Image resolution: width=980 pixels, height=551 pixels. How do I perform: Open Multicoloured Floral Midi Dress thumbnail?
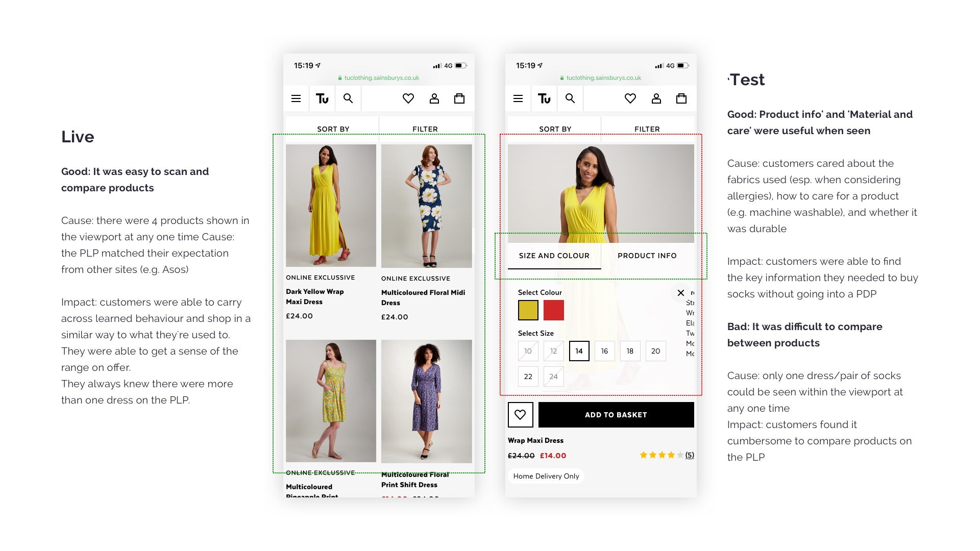coord(426,206)
